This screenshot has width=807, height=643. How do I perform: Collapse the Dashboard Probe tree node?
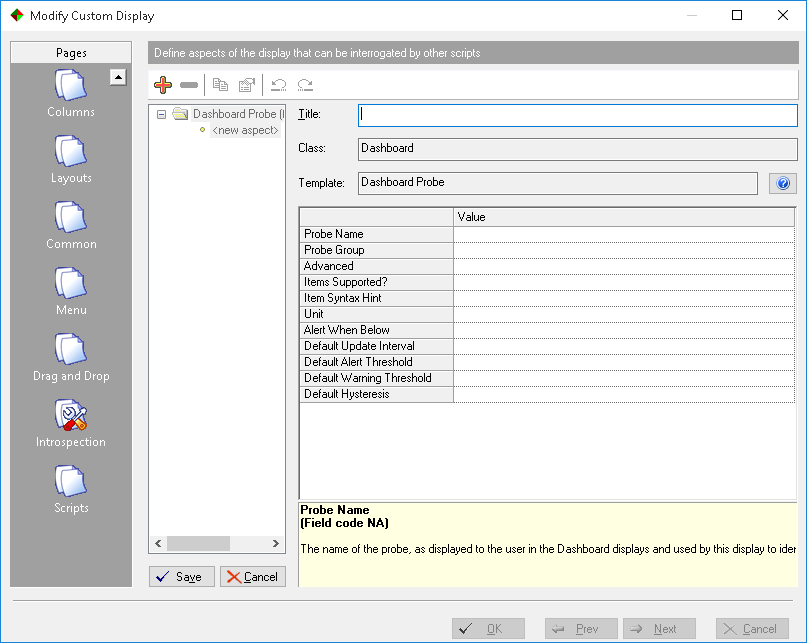pos(162,114)
